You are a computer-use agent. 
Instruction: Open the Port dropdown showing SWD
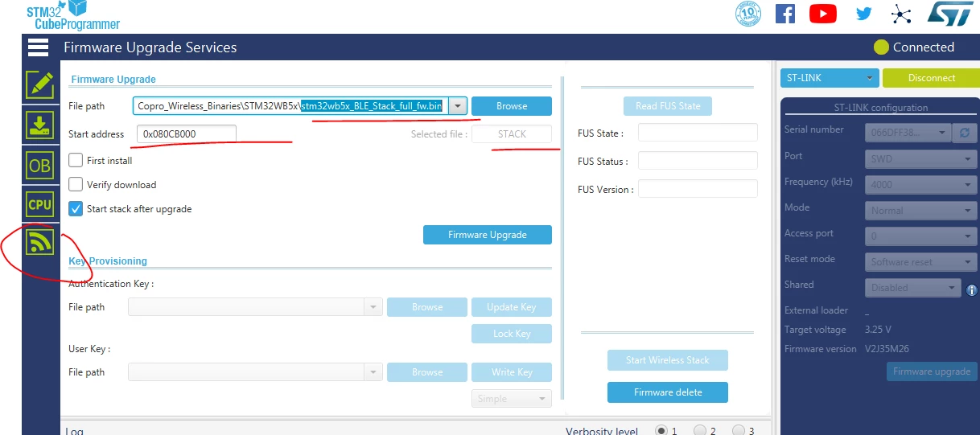(x=921, y=159)
